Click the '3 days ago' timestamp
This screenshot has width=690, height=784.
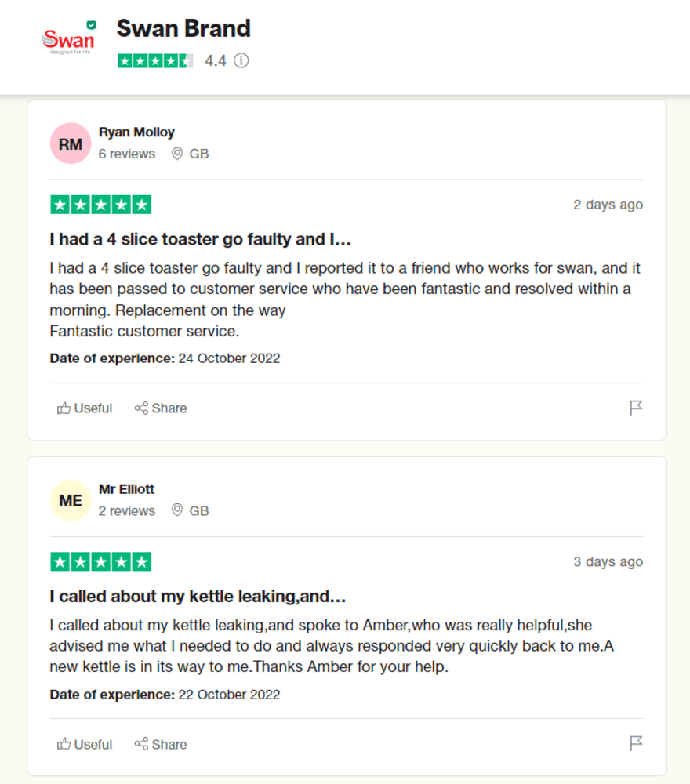tap(608, 561)
